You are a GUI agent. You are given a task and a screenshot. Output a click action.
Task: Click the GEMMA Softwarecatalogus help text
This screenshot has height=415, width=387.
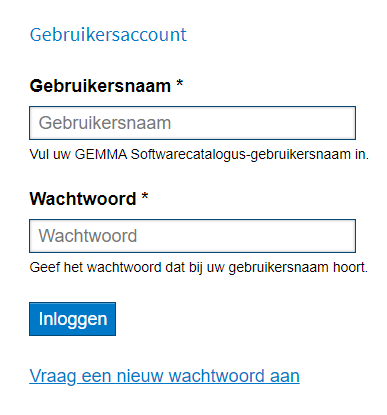(x=199, y=155)
